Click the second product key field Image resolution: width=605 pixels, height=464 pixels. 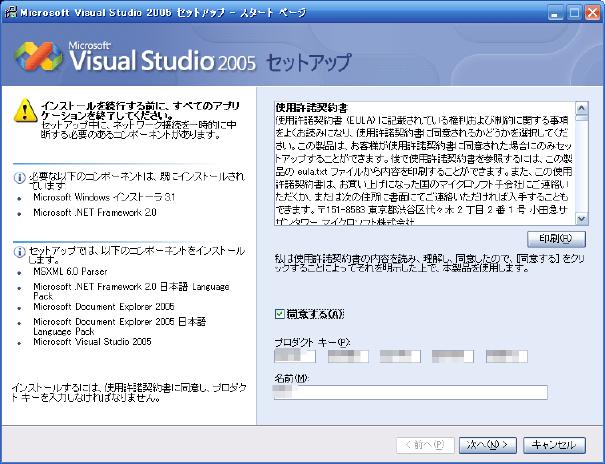[x=348, y=356]
